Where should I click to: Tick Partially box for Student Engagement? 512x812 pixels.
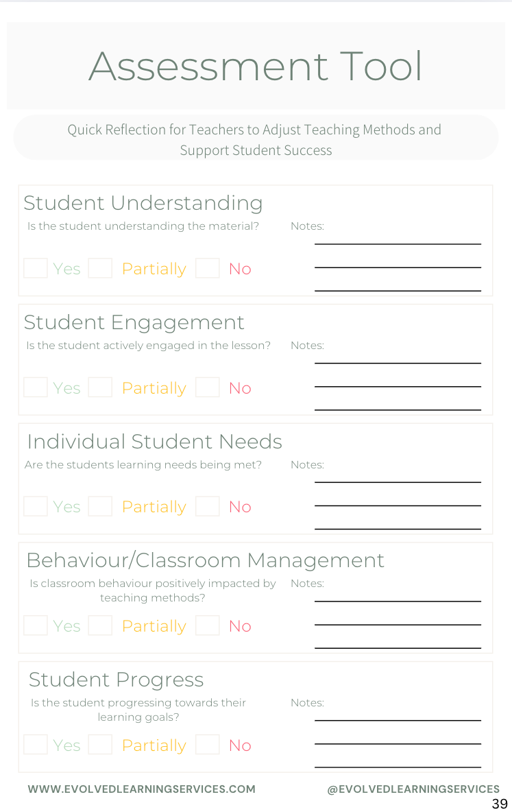[100, 387]
